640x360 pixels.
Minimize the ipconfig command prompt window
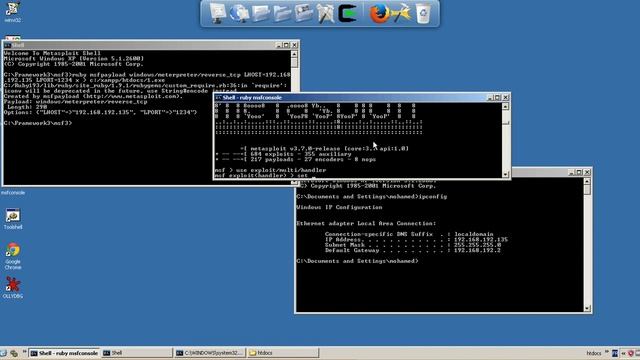point(571,172)
